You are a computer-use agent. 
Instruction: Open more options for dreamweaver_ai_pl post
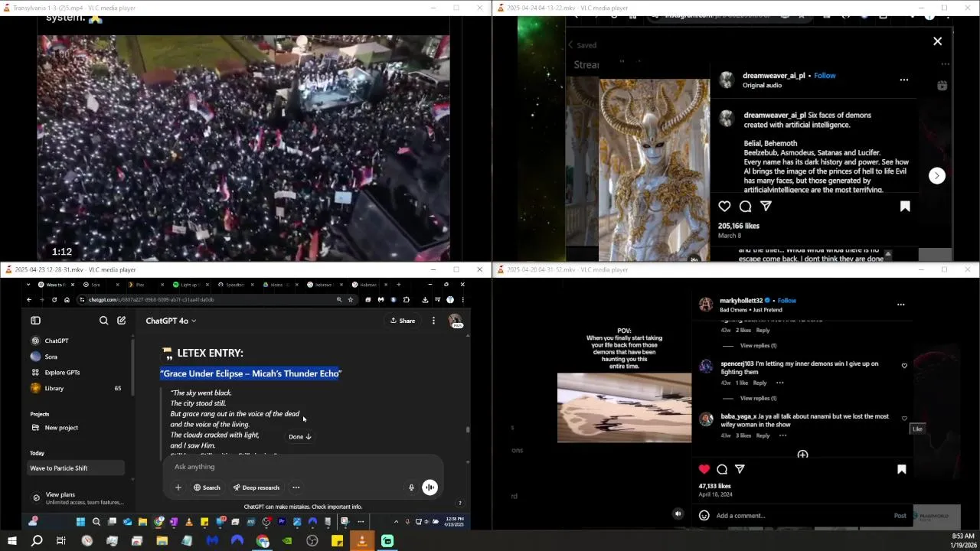tap(903, 80)
